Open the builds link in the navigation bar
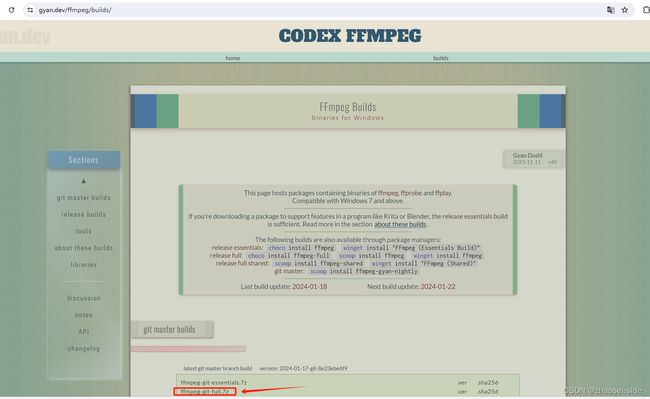 click(441, 58)
